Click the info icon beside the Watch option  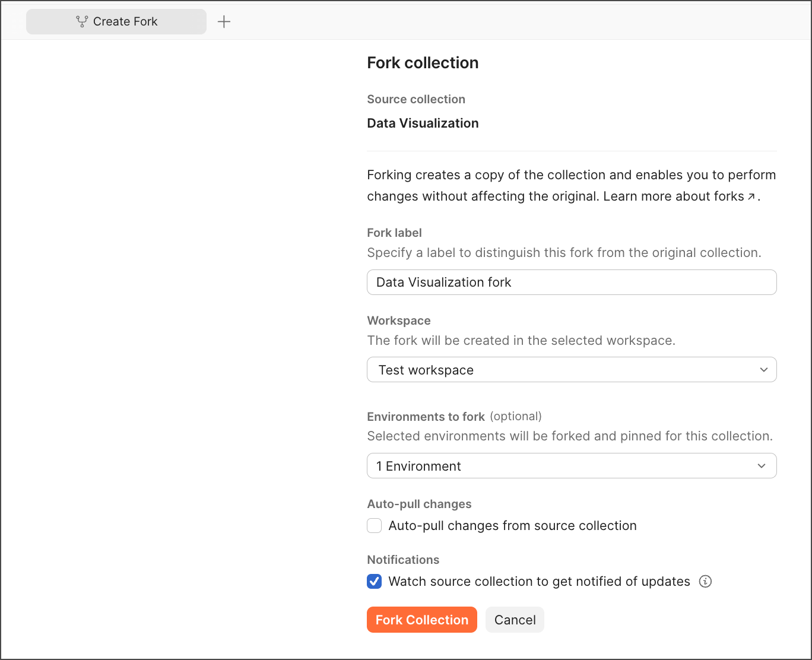click(705, 582)
